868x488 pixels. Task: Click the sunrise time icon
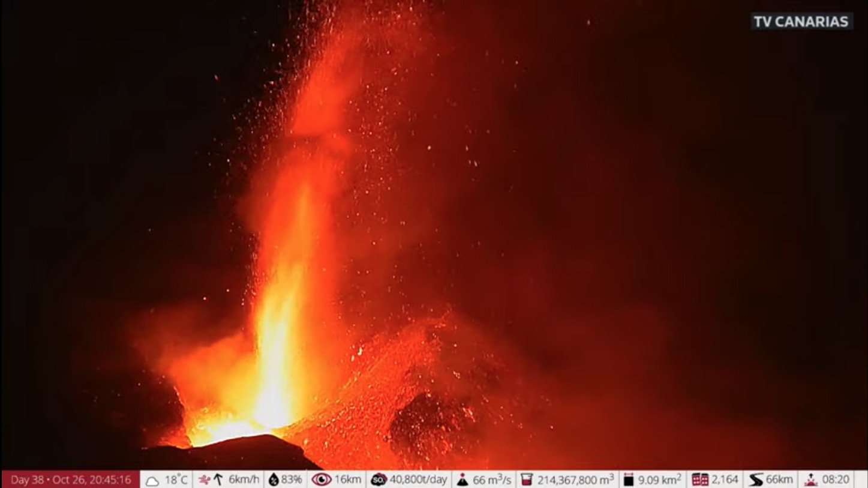click(810, 480)
